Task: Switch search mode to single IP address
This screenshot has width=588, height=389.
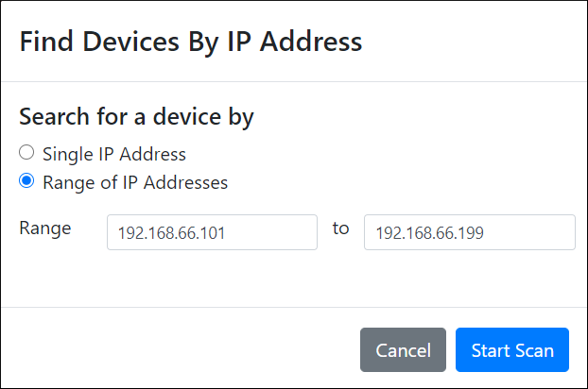Action: pos(26,152)
